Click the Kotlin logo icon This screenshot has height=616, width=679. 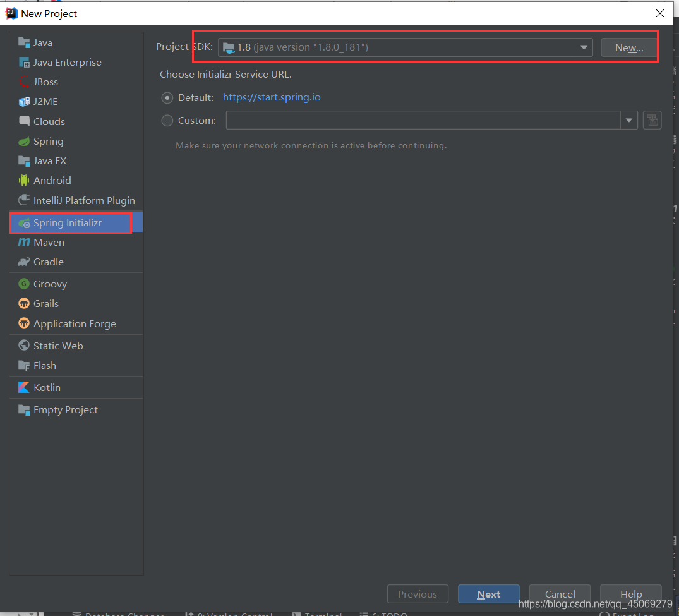coord(24,387)
